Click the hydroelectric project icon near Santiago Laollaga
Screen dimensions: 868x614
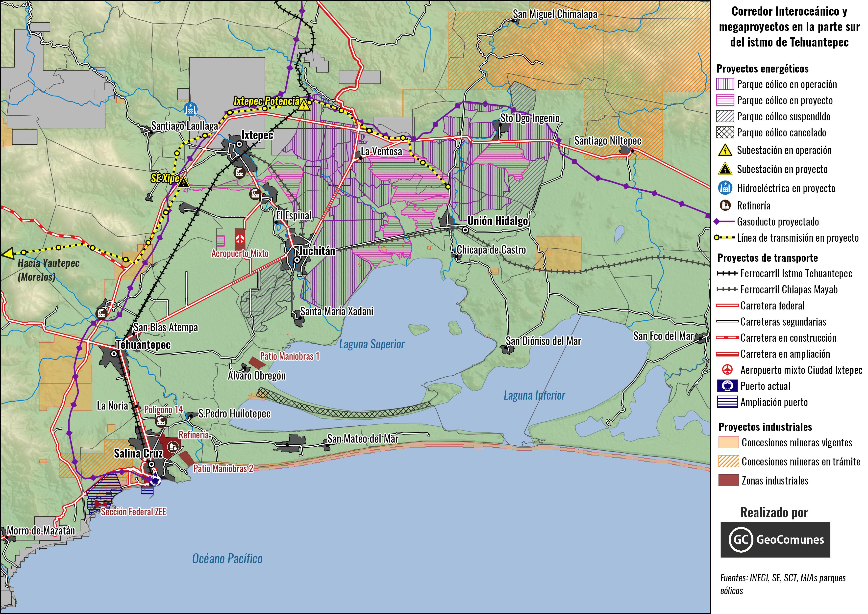point(190,109)
